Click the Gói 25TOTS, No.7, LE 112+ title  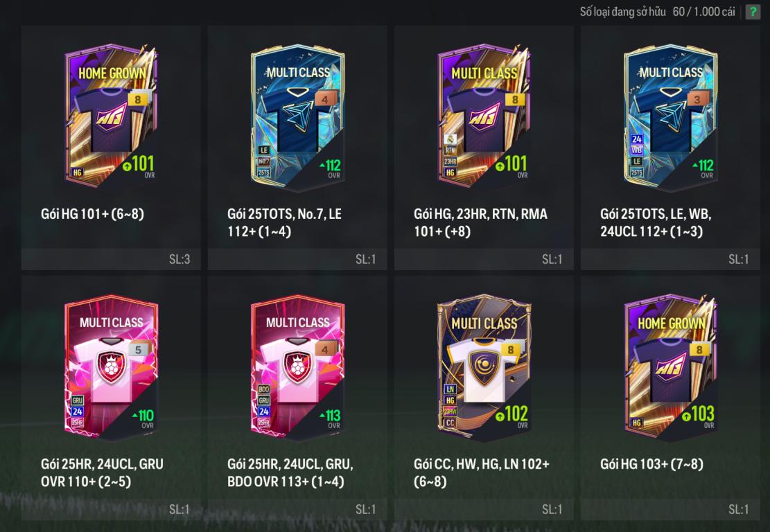284,222
